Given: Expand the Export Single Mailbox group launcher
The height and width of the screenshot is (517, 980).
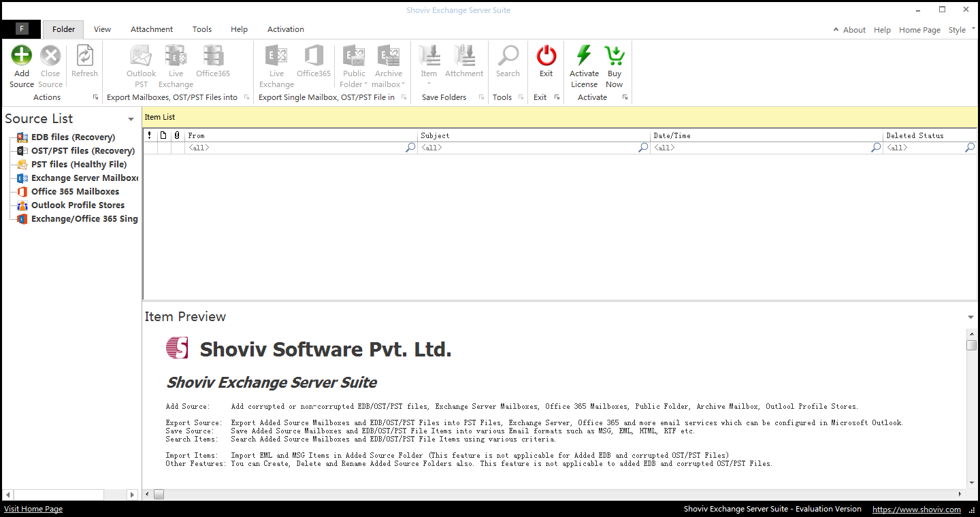Looking at the screenshot, I should pos(404,97).
